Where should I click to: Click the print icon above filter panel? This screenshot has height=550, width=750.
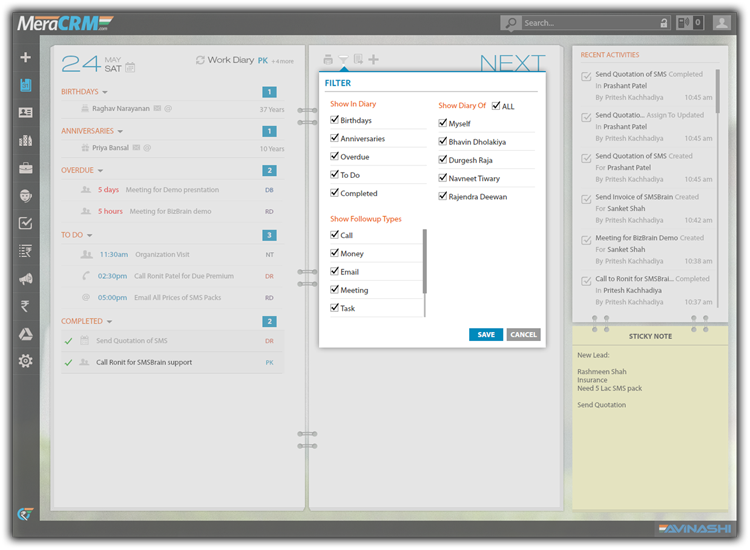point(328,61)
